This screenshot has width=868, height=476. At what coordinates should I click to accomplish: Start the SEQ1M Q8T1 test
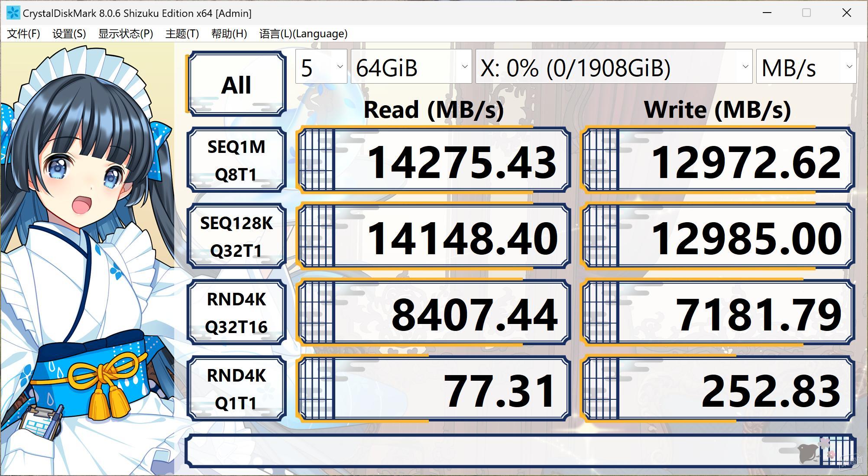click(x=236, y=160)
